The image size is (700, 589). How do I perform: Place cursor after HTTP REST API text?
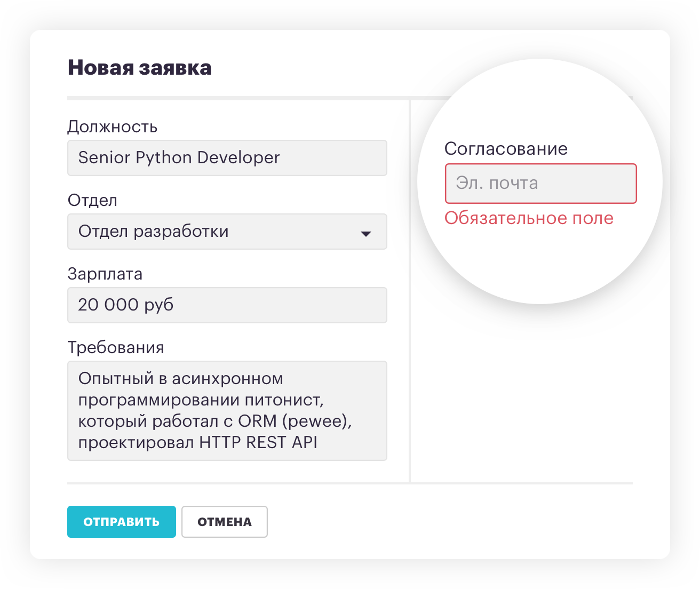pos(319,443)
